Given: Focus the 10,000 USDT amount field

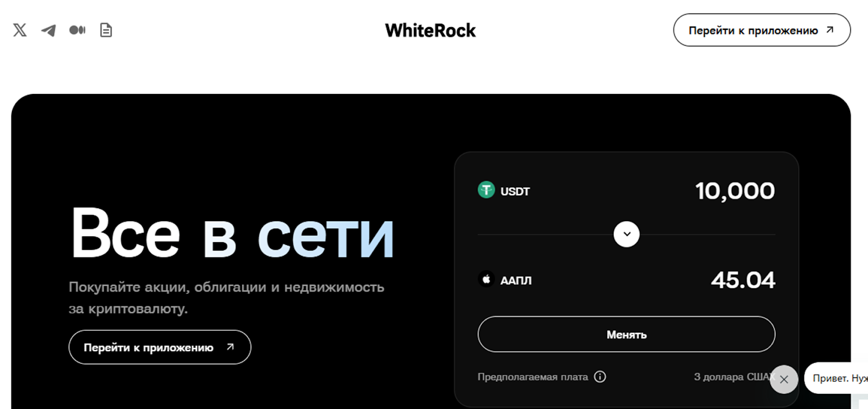Looking at the screenshot, I should tap(735, 191).
